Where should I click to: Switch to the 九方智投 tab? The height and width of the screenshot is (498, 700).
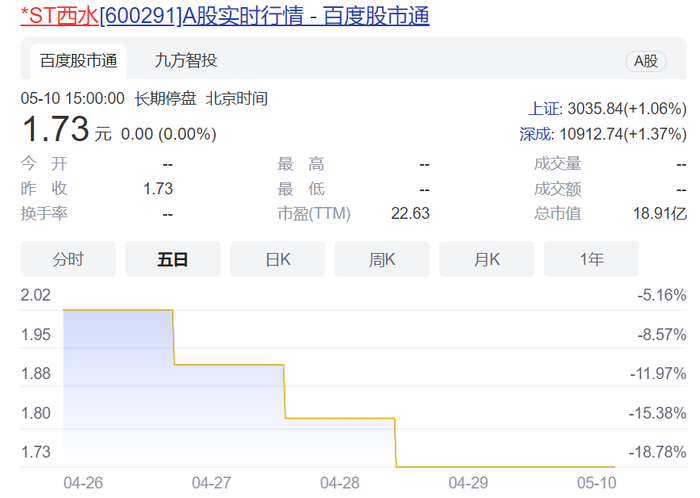click(186, 61)
